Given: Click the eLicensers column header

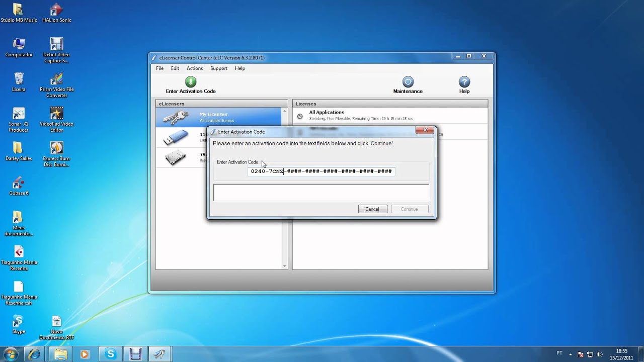Looking at the screenshot, I should [x=221, y=104].
